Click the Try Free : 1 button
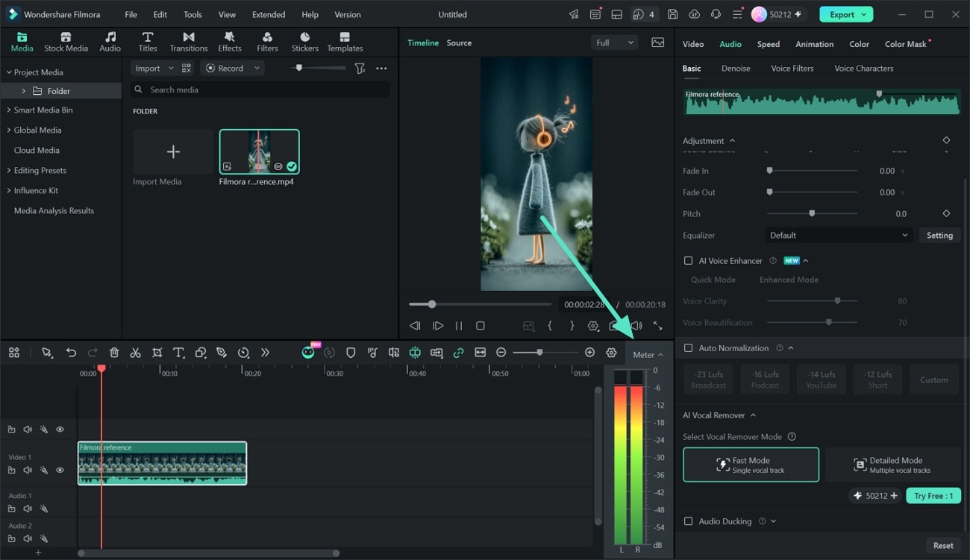Screen dimensions: 970x560 click(x=933, y=496)
